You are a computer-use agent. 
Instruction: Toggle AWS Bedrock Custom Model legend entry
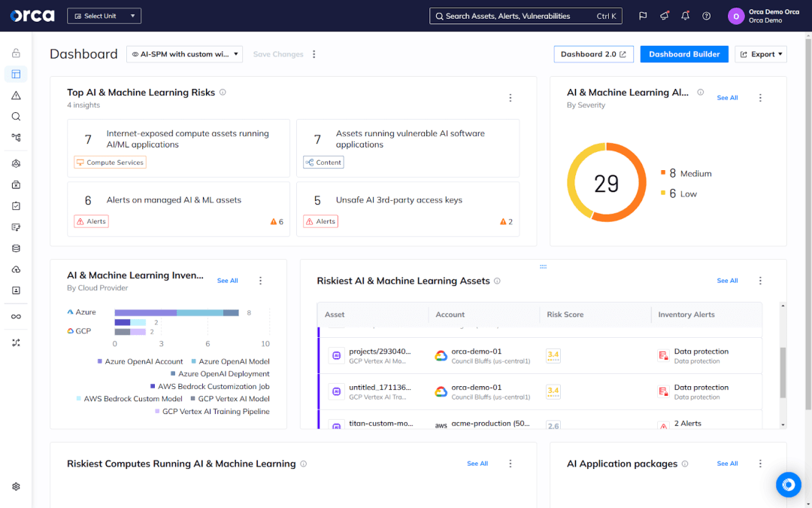129,399
